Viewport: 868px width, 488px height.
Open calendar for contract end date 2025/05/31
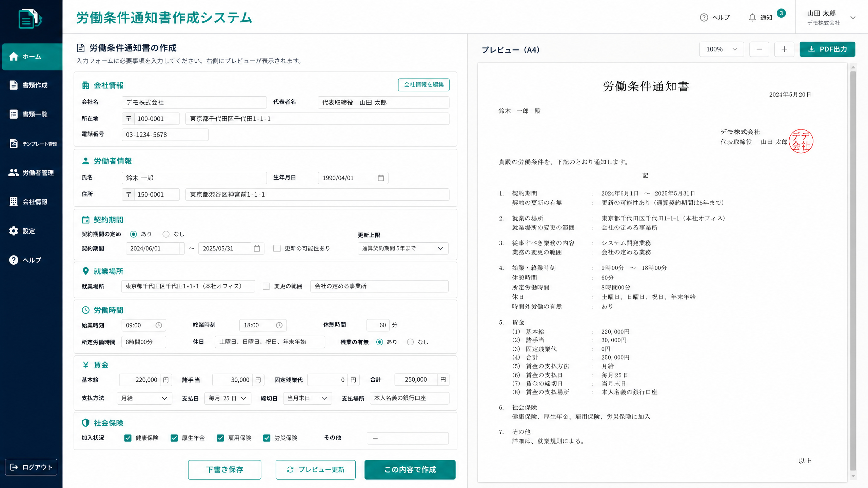point(257,248)
